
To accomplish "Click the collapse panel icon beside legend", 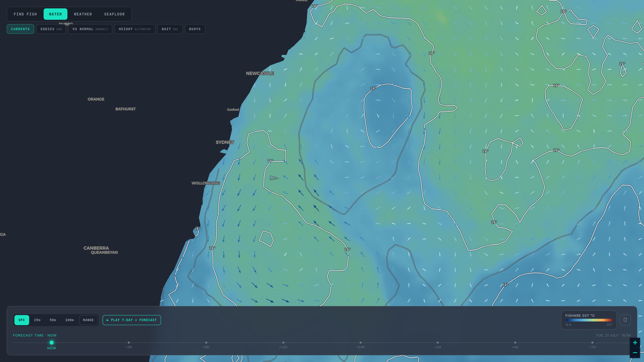I will [x=625, y=320].
